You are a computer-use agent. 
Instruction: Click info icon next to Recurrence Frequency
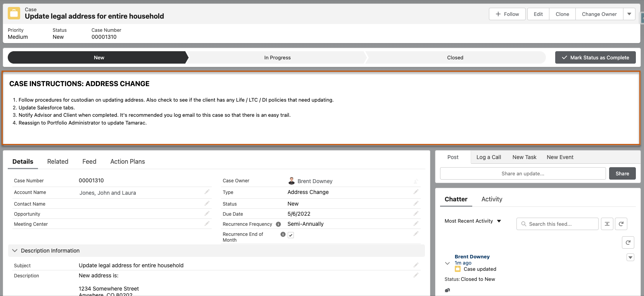(x=278, y=224)
